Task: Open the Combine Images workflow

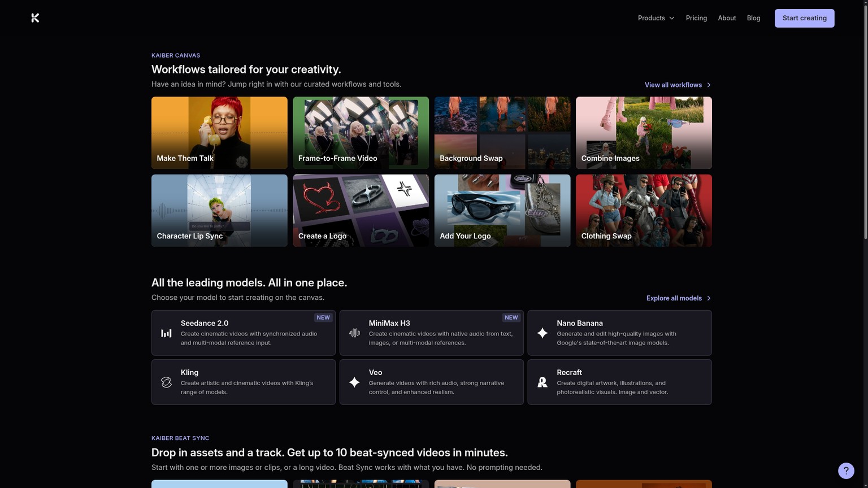Action: 644,133
